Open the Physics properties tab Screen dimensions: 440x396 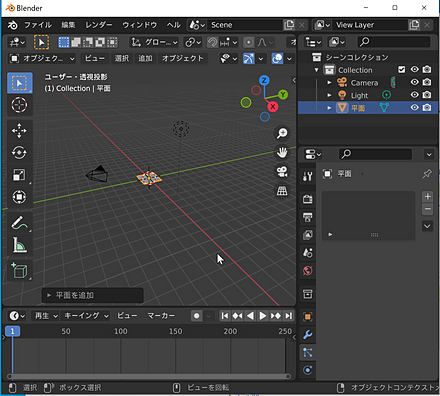[x=308, y=370]
